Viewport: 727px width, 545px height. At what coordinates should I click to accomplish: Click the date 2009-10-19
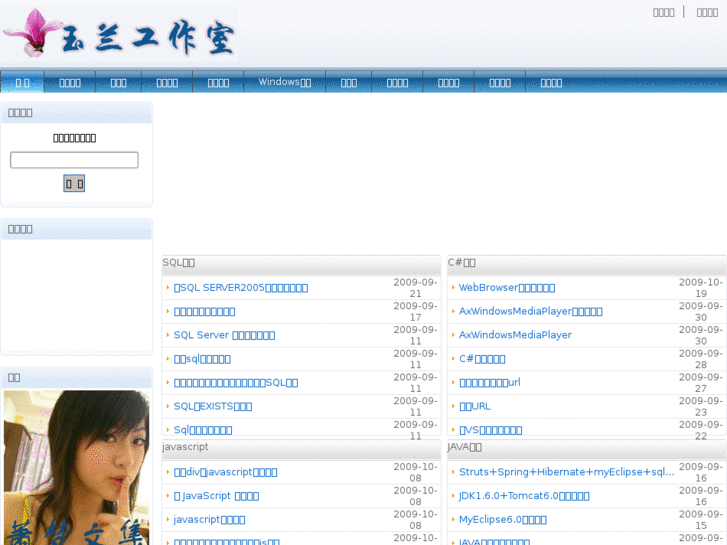point(701,288)
